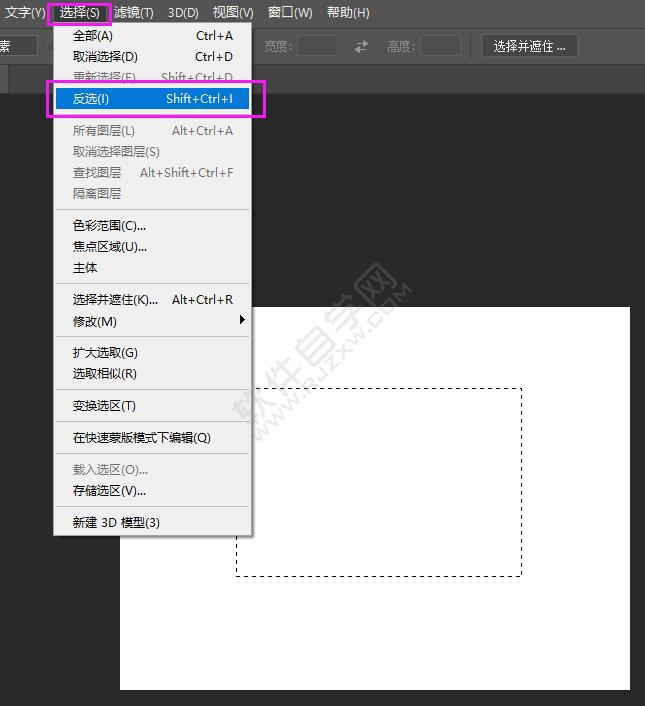
Task: Choose 变换选区(T) entry
Action: pyautogui.click(x=153, y=406)
